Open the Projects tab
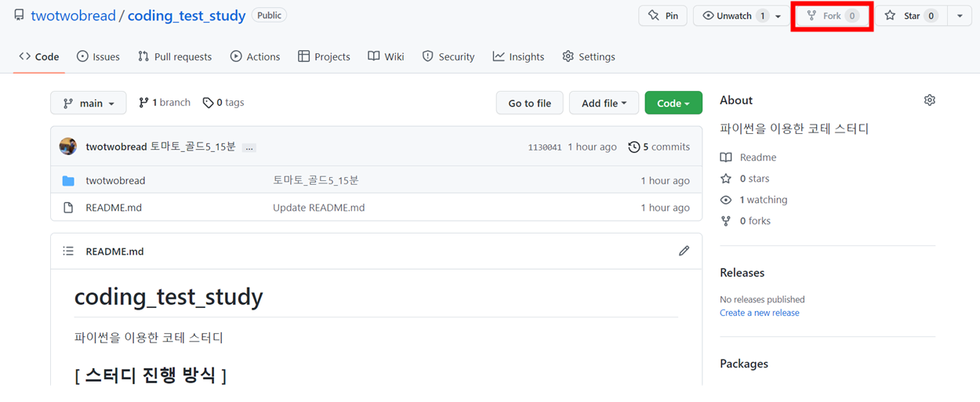This screenshot has height=402, width=980. (x=324, y=56)
